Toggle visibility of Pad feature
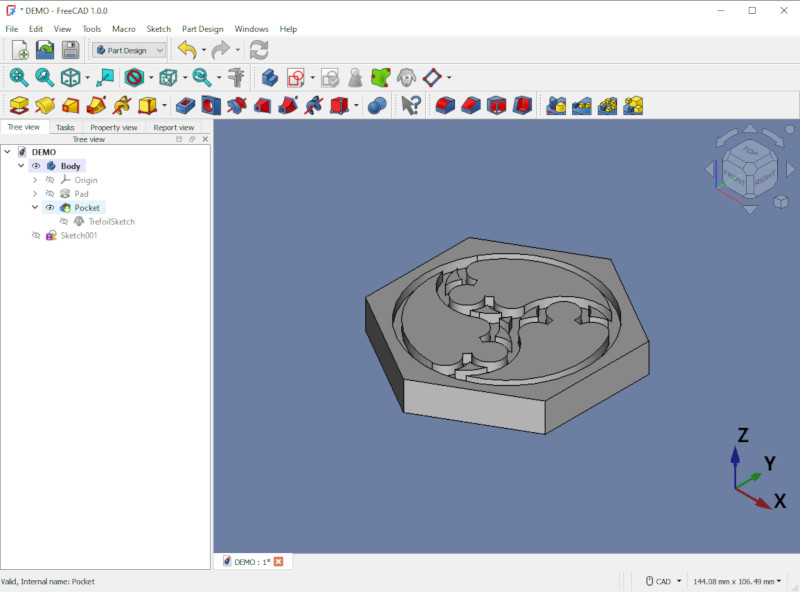The image size is (800, 592). [49, 193]
